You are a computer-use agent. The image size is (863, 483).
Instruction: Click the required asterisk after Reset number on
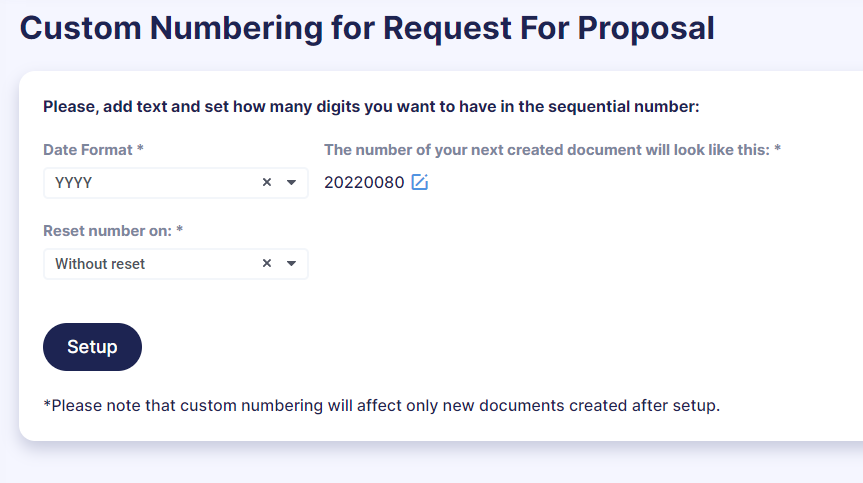tap(179, 229)
